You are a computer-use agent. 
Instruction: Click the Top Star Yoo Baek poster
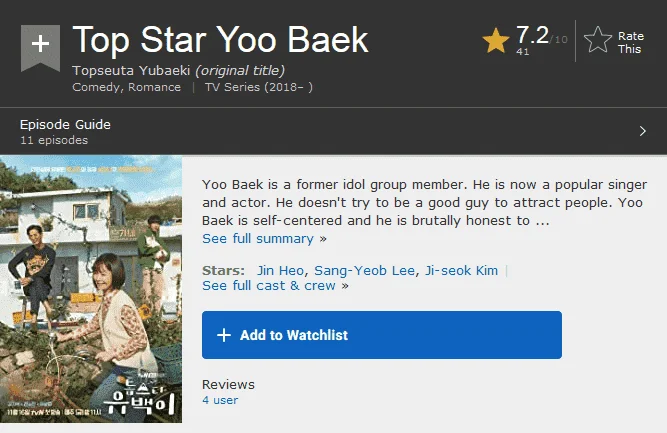point(91,289)
